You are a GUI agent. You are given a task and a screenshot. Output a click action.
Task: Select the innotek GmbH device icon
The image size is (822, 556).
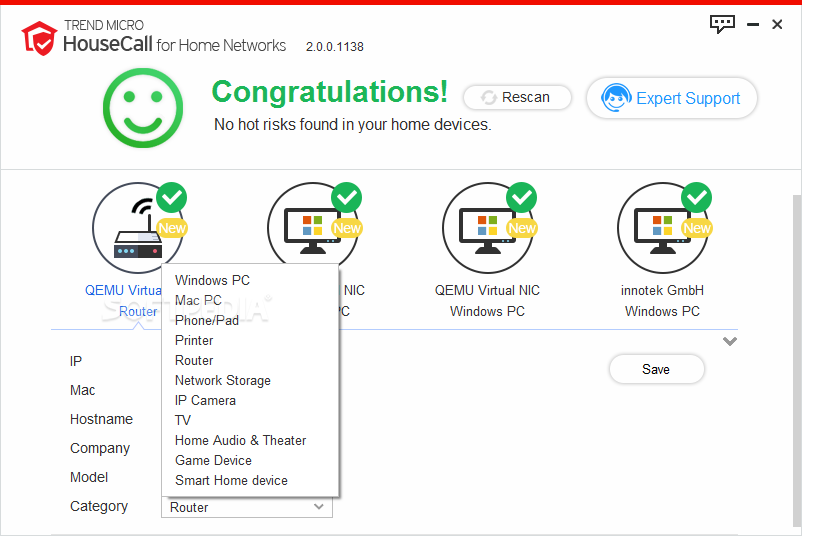(x=663, y=228)
